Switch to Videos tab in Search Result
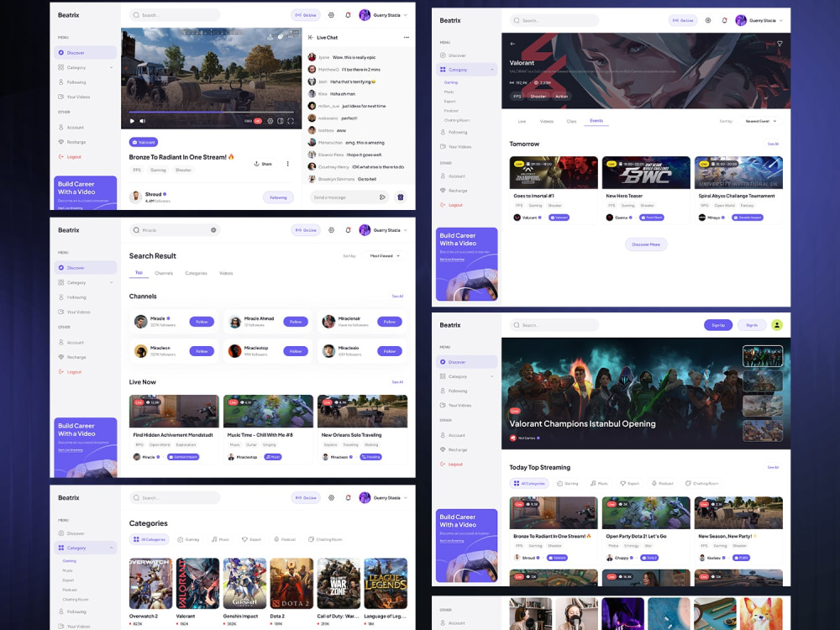Screen dimensions: 840x630 click(226, 273)
